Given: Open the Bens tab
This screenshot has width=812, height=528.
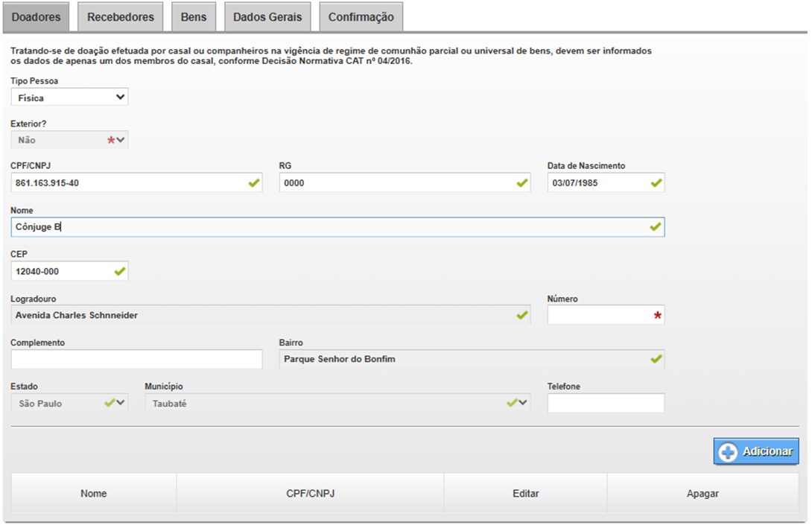Looking at the screenshot, I should 194,17.
